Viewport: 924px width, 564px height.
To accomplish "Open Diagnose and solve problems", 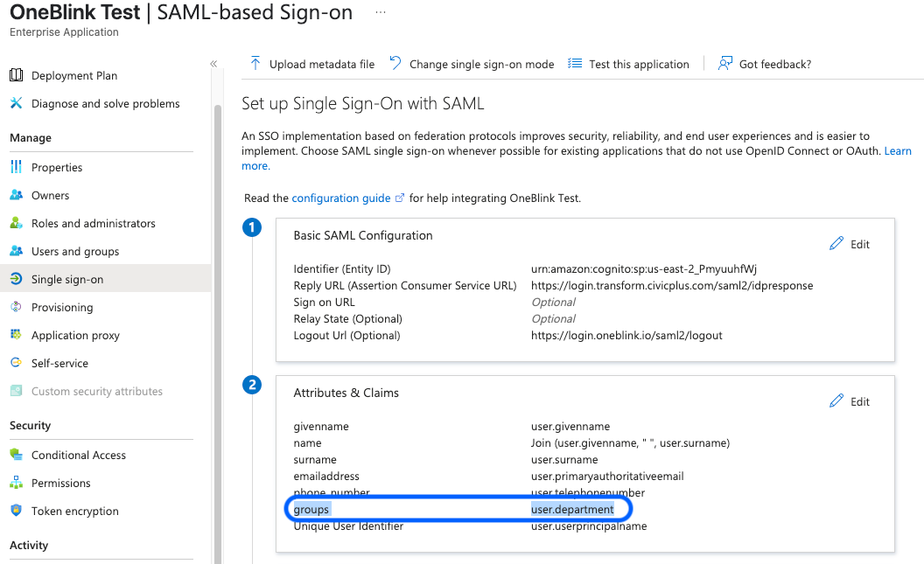I will point(106,103).
